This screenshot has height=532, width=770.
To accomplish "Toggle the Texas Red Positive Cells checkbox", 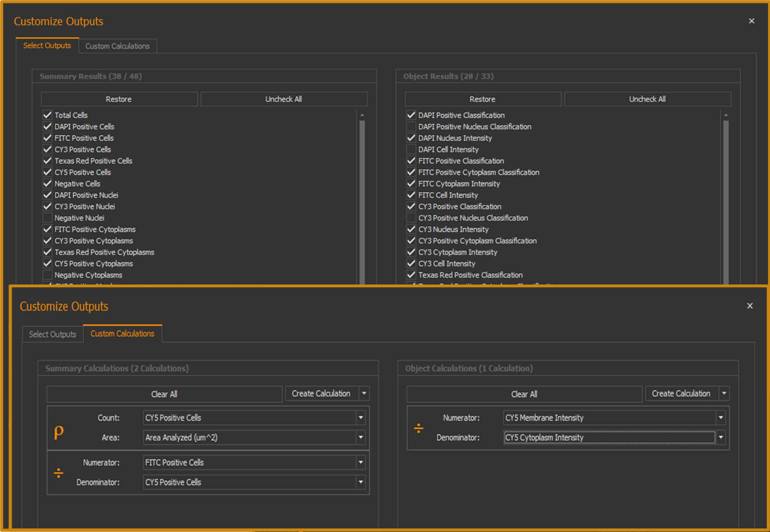I will [x=47, y=161].
